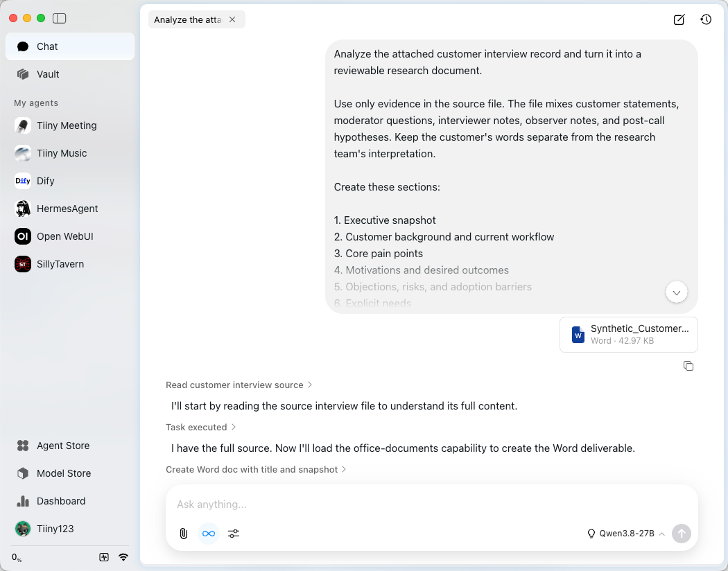Click the send arrow button
Viewport: 728px width, 571px height.
pyautogui.click(x=681, y=534)
